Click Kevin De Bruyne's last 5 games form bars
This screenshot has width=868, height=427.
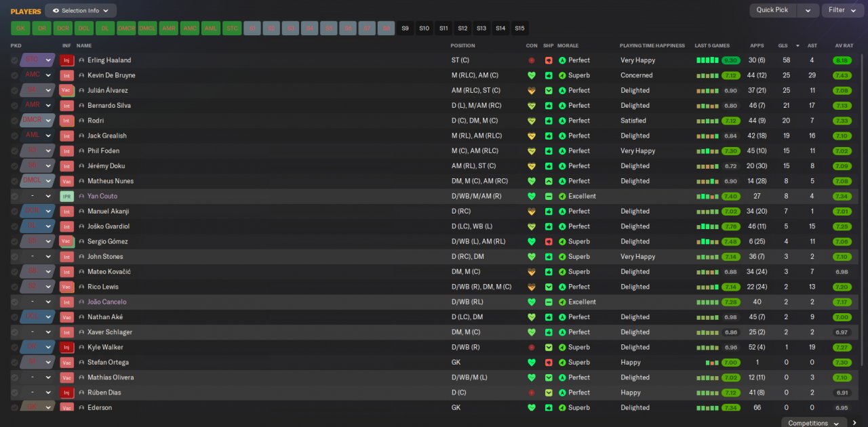tap(707, 75)
